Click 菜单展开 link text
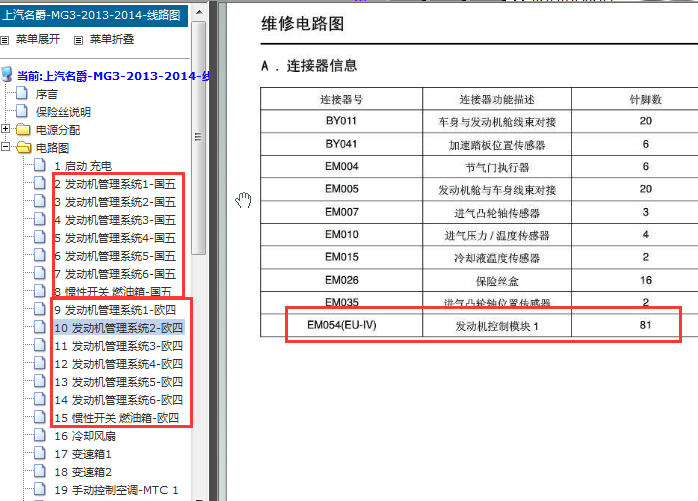The image size is (698, 501). click(x=38, y=39)
